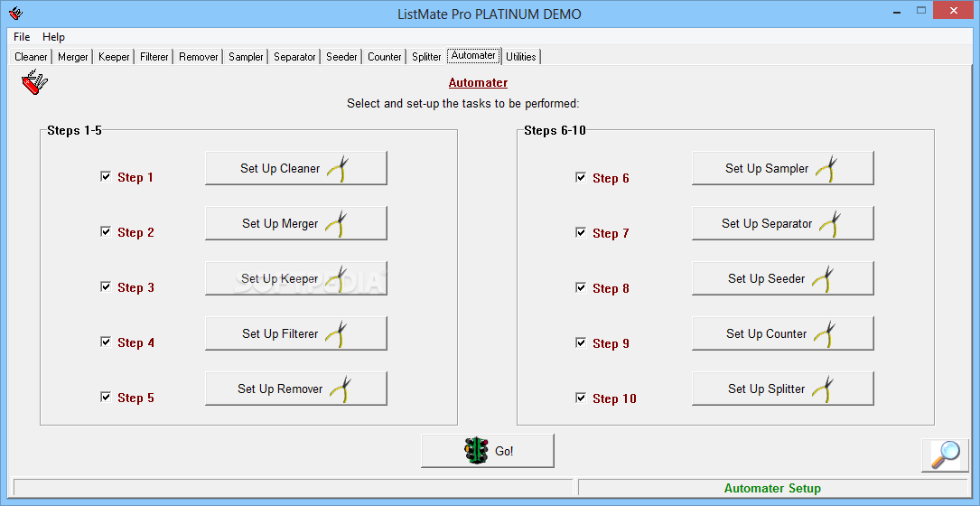Screen dimensions: 980x506
Task: Click the ListMate Pro PLATINUM DEMO title
Action: pos(490,14)
